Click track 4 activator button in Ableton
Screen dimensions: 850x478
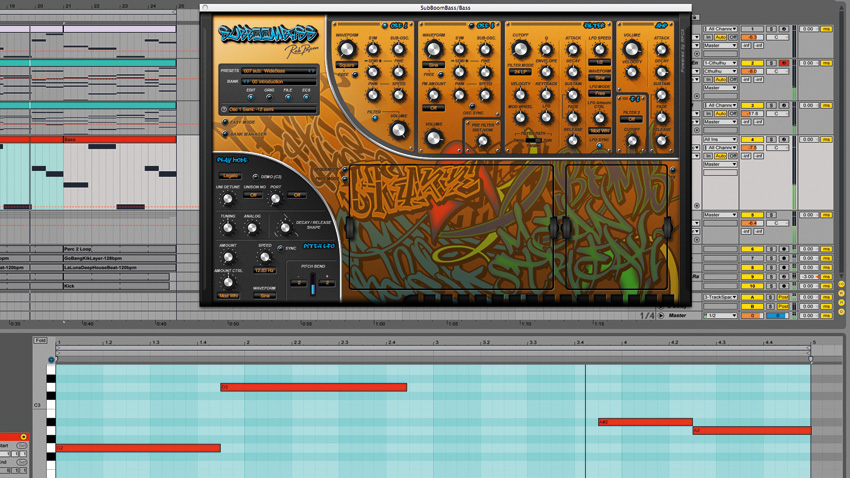coord(752,139)
